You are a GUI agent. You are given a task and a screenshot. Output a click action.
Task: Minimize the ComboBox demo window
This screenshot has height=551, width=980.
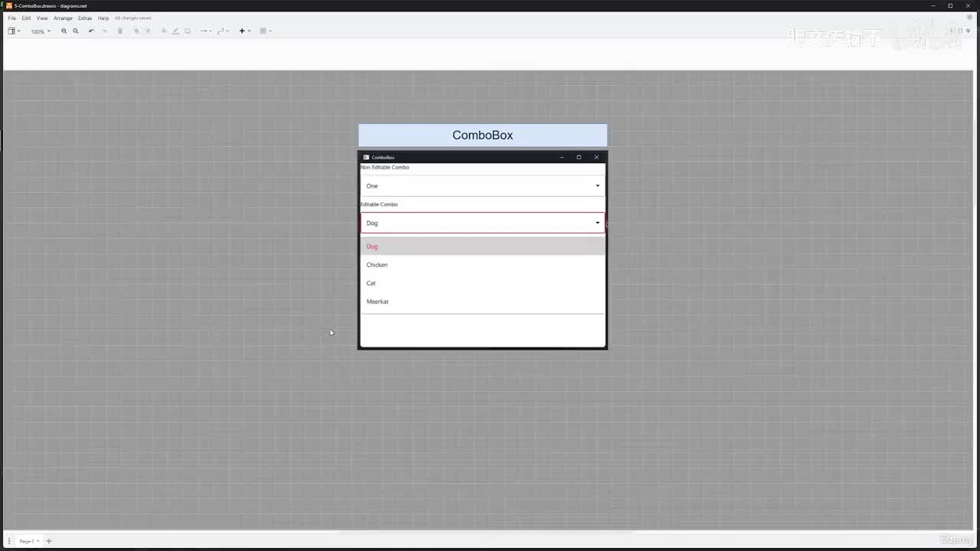pos(561,158)
